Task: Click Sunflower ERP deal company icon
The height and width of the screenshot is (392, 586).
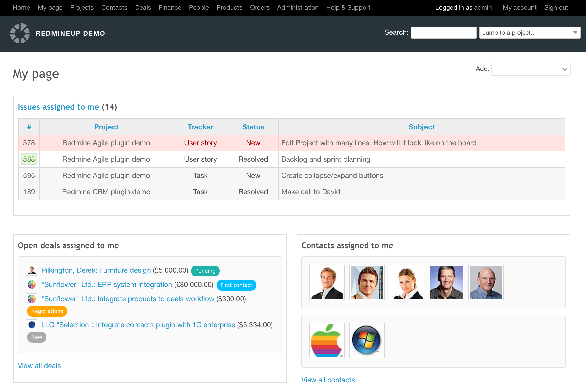Action: tap(32, 284)
